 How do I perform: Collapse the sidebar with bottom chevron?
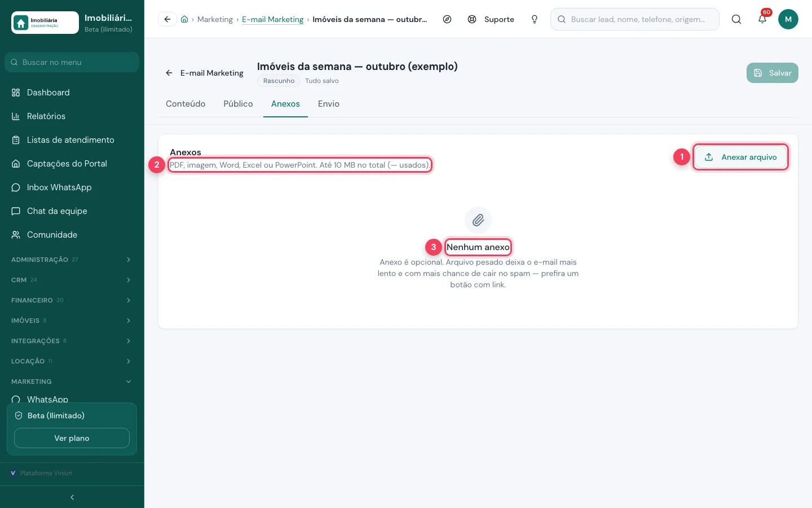point(72,497)
